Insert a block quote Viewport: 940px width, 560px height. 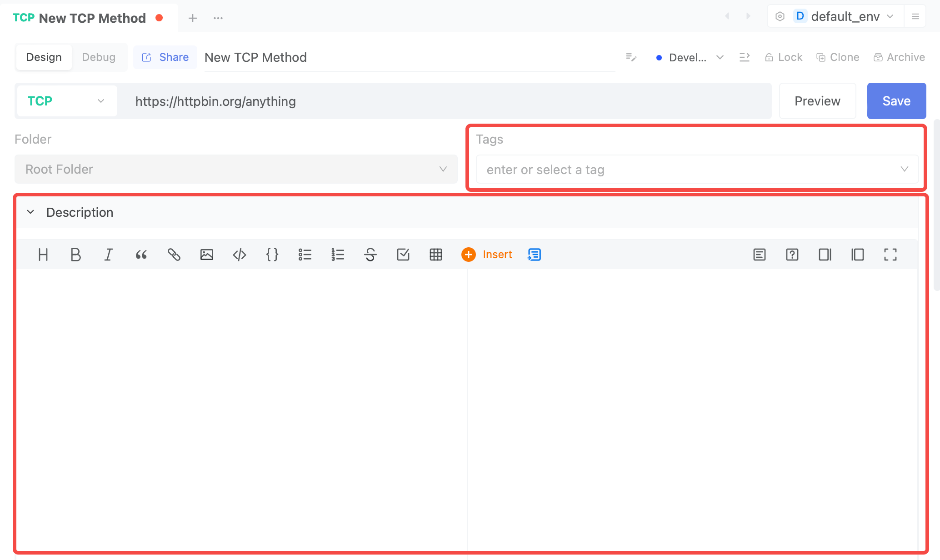(x=141, y=255)
